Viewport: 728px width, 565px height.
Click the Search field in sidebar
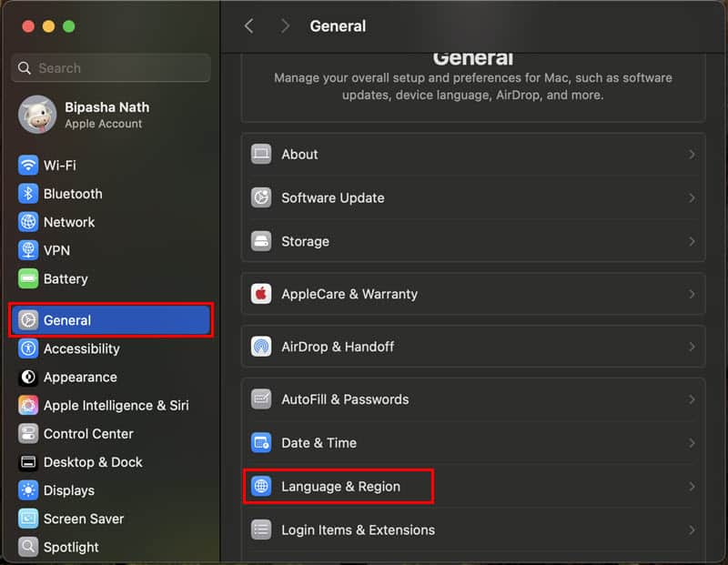pyautogui.click(x=111, y=68)
